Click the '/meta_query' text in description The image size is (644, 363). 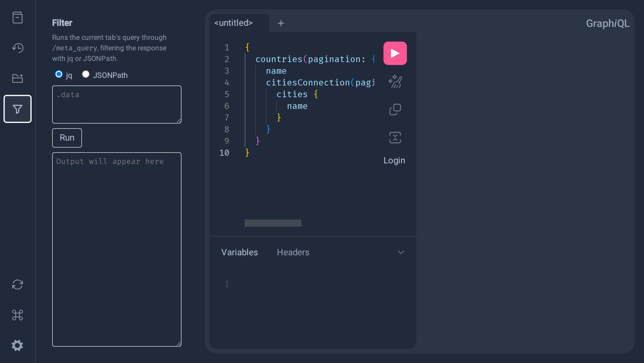tap(74, 48)
